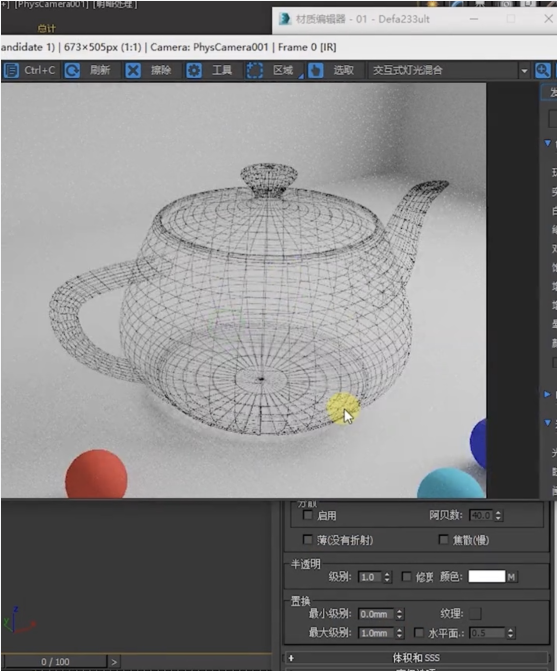Pick the white 颜色 translucency swatch
Image resolution: width=557 pixels, height=671 pixels.
pyautogui.click(x=486, y=576)
